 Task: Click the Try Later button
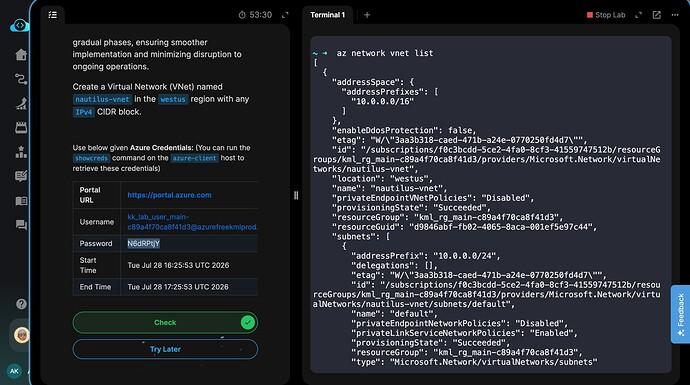[165, 349]
